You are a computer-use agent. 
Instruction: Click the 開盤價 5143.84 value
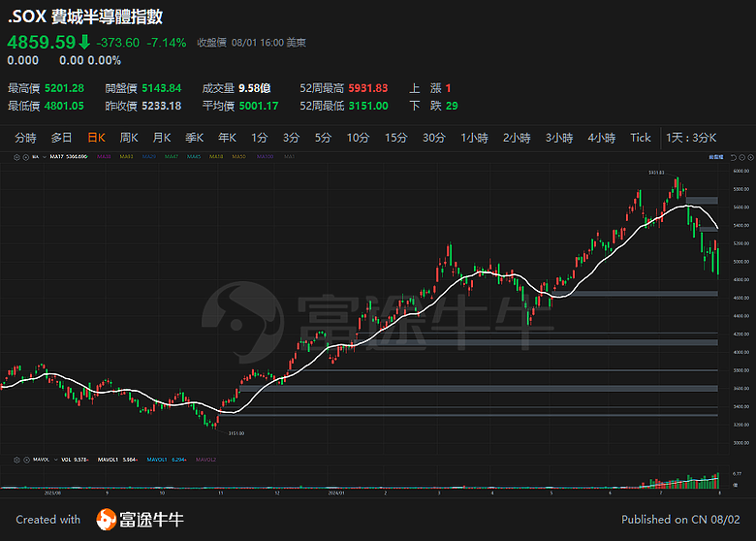tap(162, 88)
